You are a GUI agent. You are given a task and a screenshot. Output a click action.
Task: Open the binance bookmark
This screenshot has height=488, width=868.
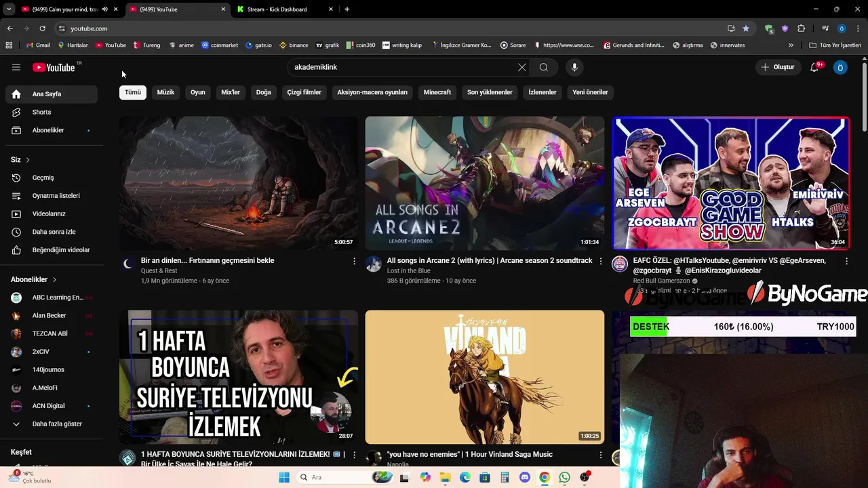(x=294, y=45)
